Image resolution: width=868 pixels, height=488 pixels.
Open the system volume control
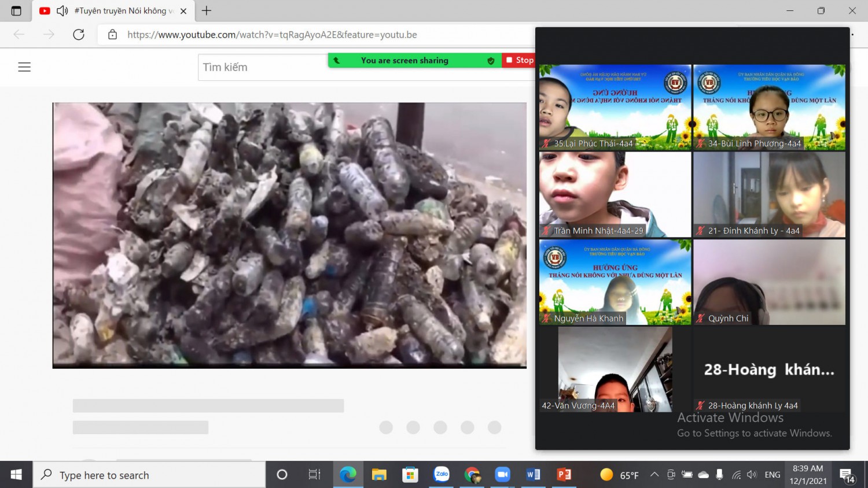coord(752,475)
